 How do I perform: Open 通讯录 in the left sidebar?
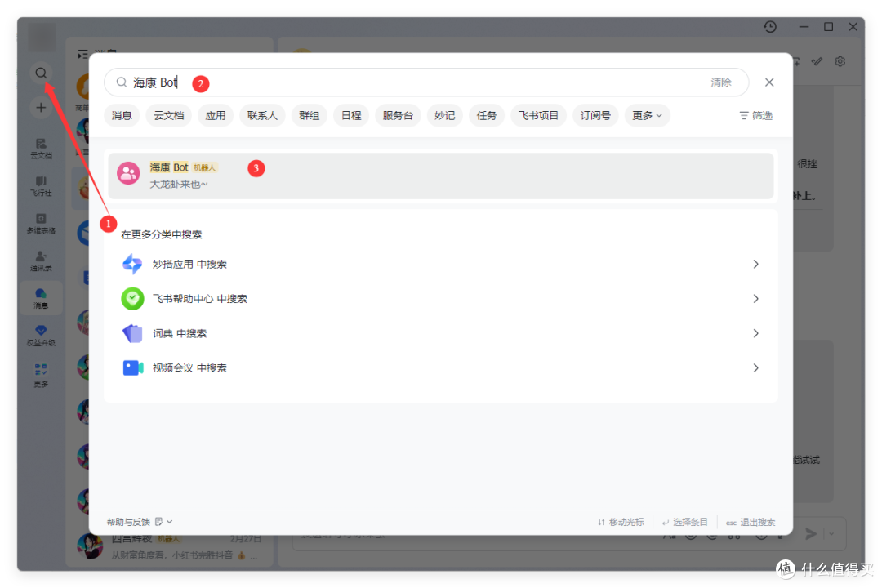pos(41,261)
